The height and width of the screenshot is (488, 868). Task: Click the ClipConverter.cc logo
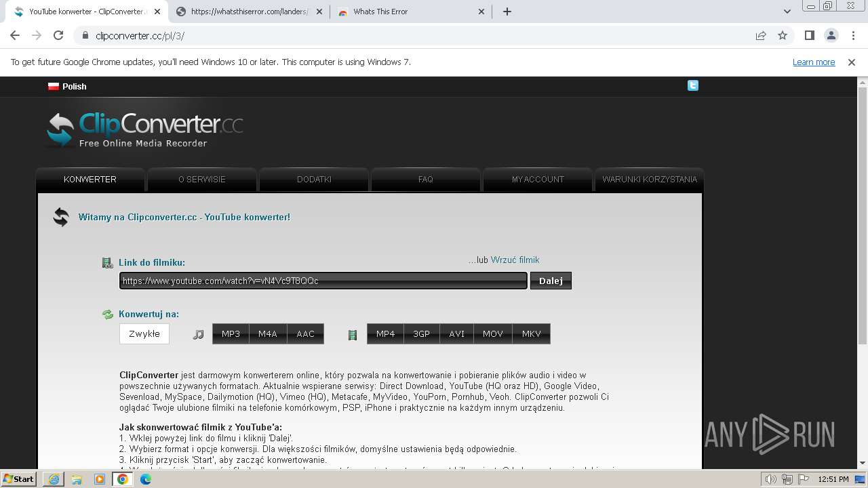coord(144,129)
